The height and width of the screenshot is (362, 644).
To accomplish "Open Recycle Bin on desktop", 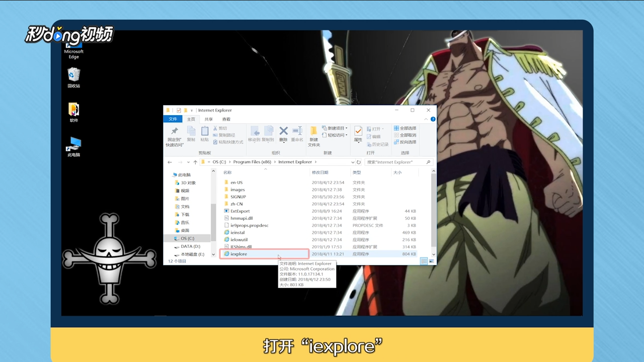I will [74, 78].
